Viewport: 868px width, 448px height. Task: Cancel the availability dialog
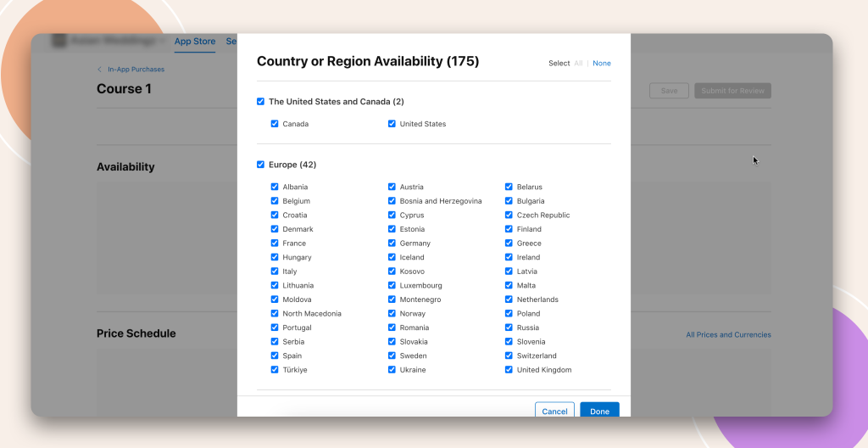click(554, 411)
